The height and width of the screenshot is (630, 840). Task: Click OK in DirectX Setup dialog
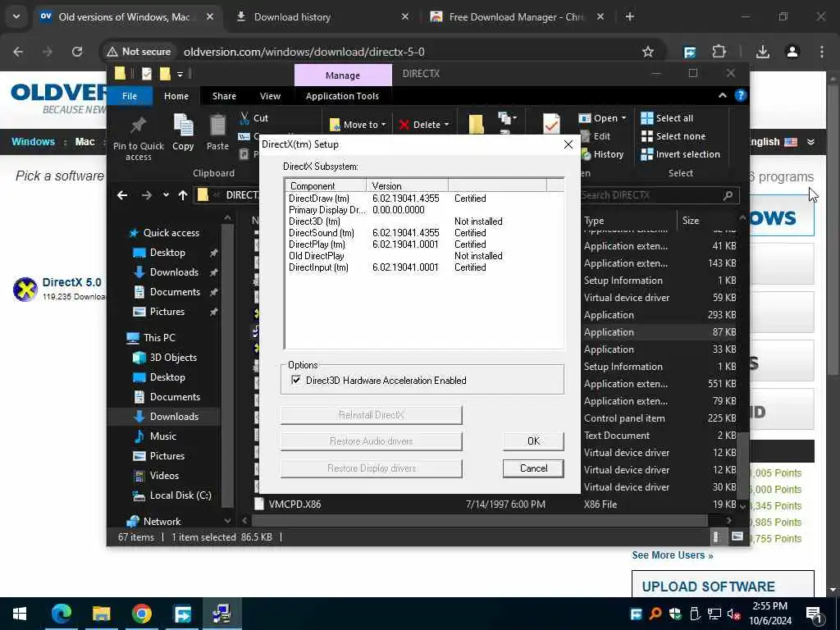(x=533, y=441)
